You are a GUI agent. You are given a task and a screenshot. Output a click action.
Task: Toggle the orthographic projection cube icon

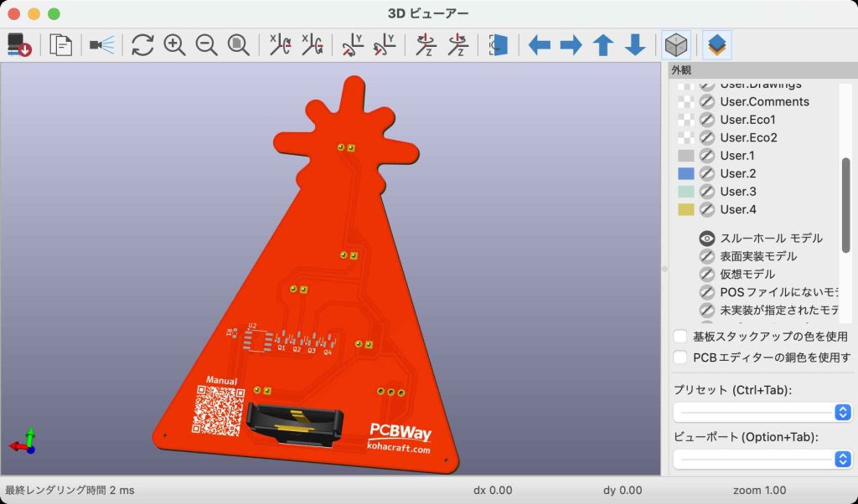click(x=675, y=44)
